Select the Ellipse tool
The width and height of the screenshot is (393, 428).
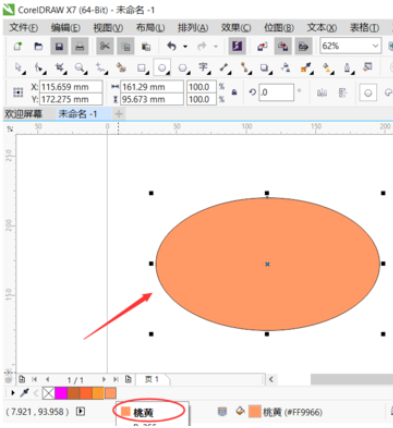[162, 68]
